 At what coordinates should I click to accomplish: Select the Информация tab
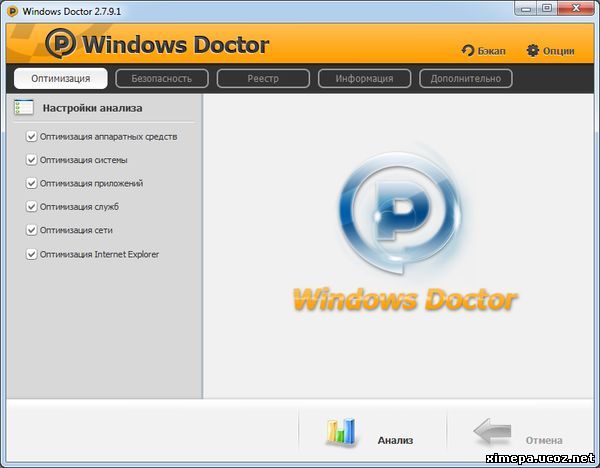pyautogui.click(x=363, y=78)
